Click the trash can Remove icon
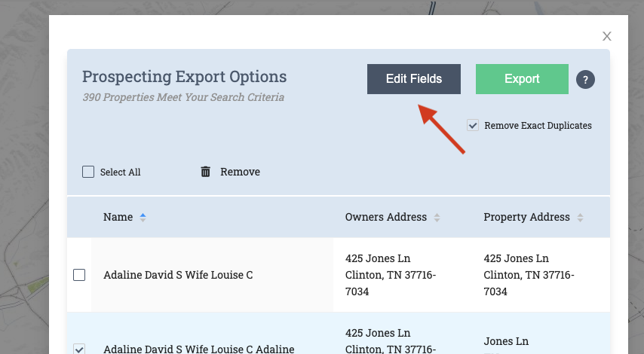 tap(206, 172)
